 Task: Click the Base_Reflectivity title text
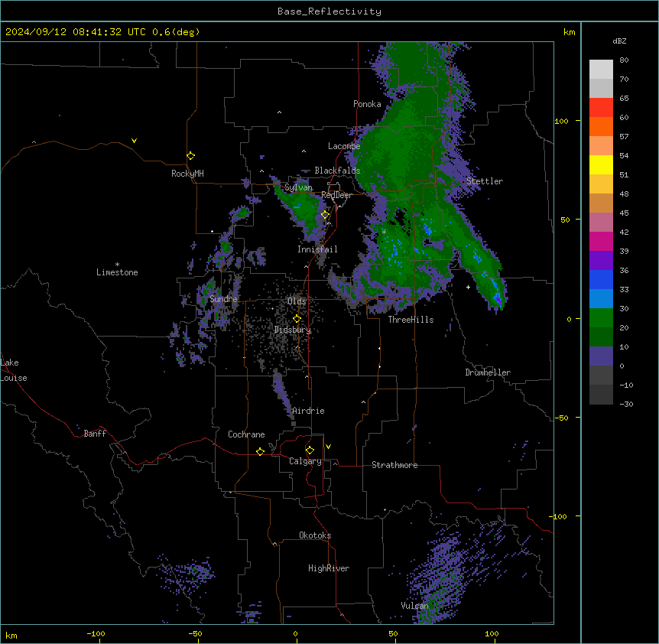tap(329, 11)
